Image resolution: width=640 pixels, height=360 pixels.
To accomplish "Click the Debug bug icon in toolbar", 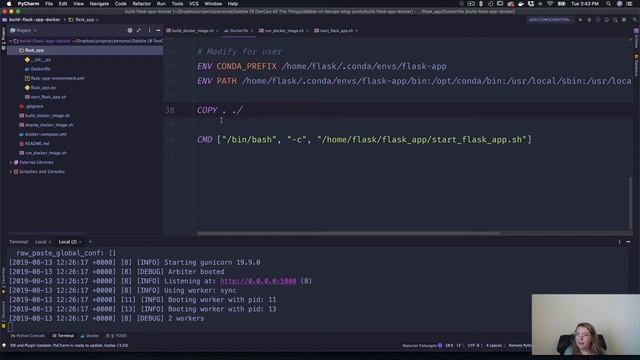I will 589,20.
